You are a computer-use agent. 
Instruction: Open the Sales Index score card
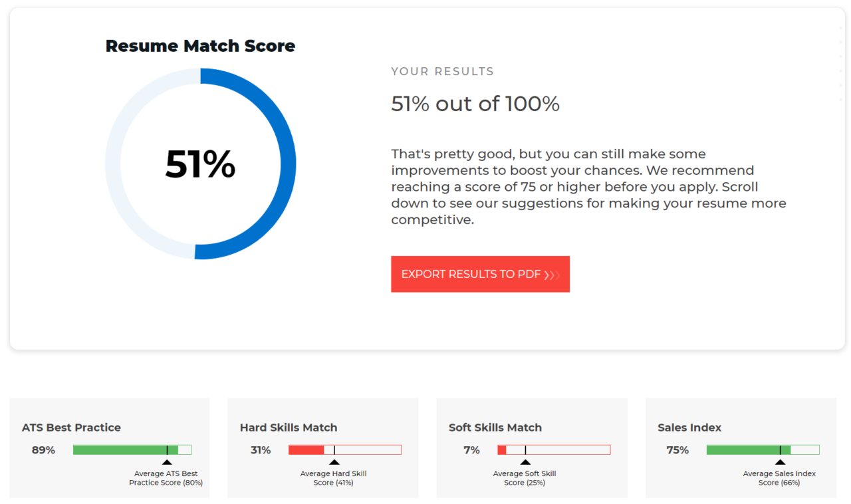coord(741,448)
